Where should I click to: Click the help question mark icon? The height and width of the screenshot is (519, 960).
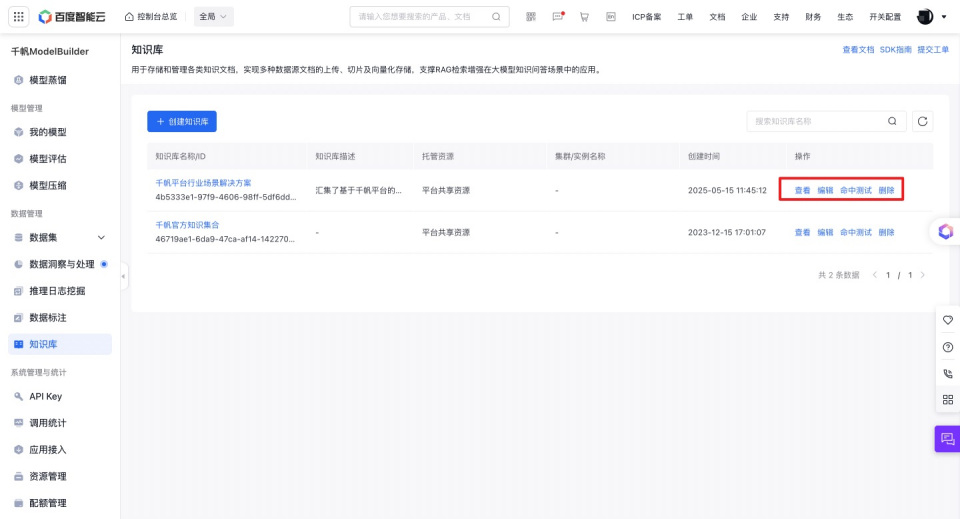947,347
